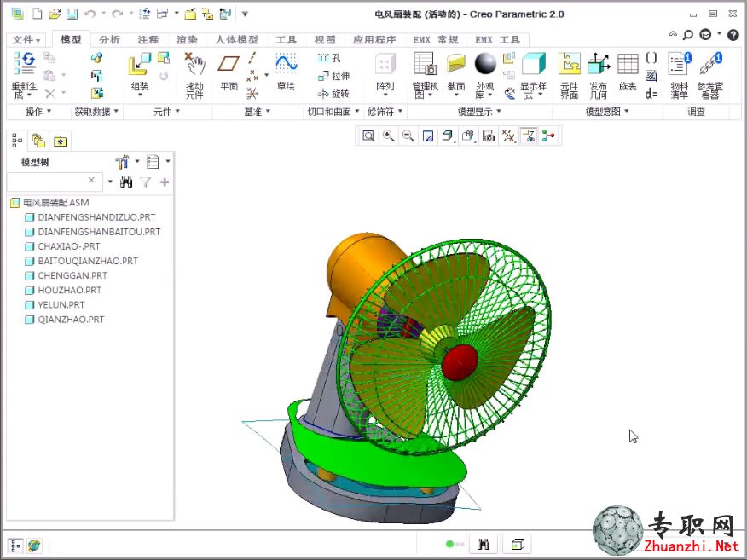Open the favorites navigator tab
The image size is (747, 560).
pos(60,141)
